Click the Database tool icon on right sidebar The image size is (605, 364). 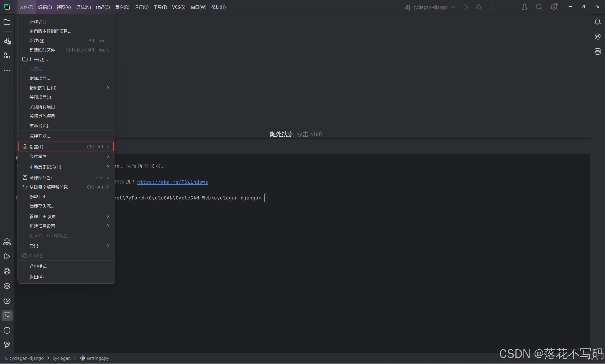597,52
